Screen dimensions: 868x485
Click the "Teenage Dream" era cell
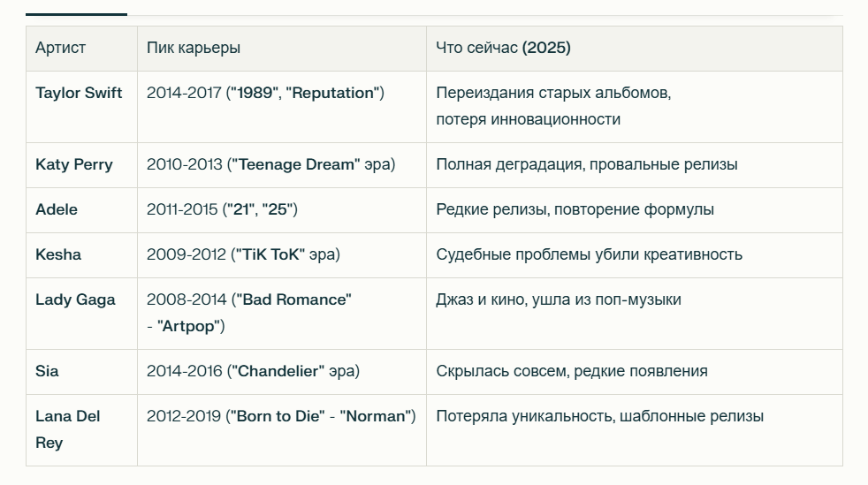[x=270, y=164]
